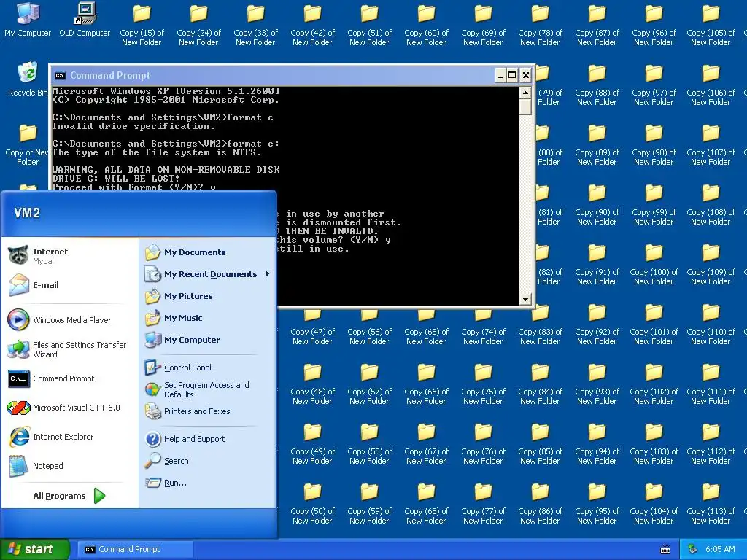Expand All Programs list
This screenshot has width=747, height=560.
pyautogui.click(x=69, y=496)
